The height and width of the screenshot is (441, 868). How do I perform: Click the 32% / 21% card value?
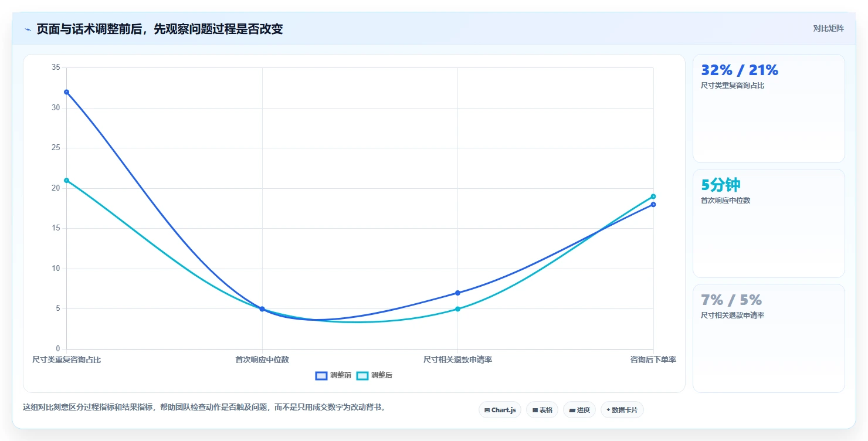pyautogui.click(x=740, y=70)
